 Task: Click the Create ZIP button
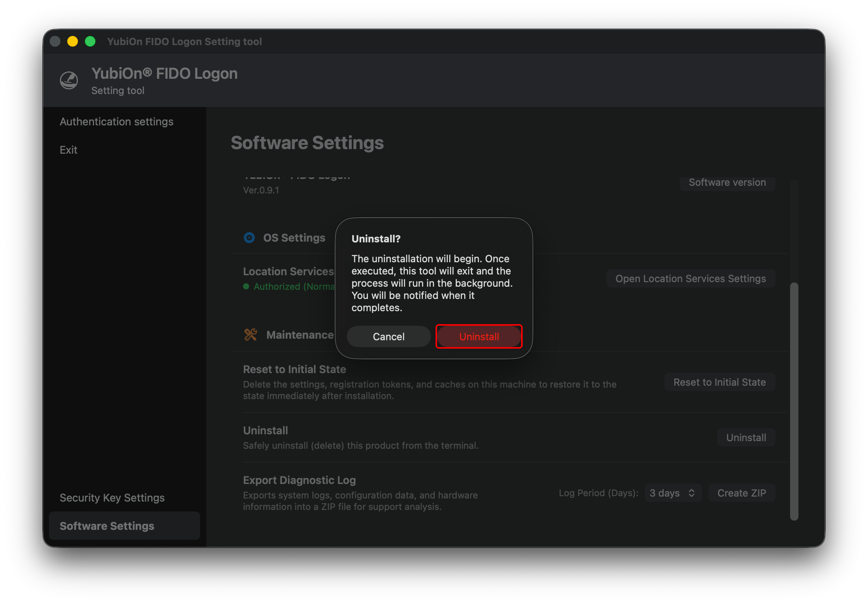point(742,493)
